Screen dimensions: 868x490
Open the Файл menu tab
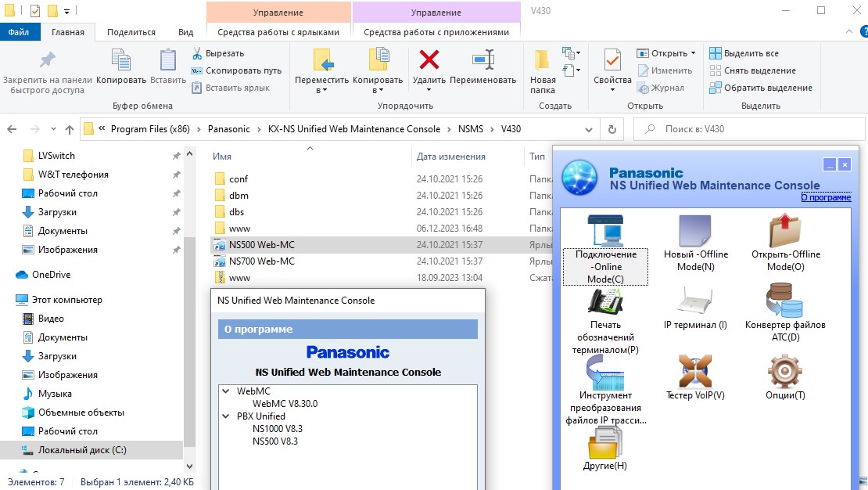click(19, 32)
